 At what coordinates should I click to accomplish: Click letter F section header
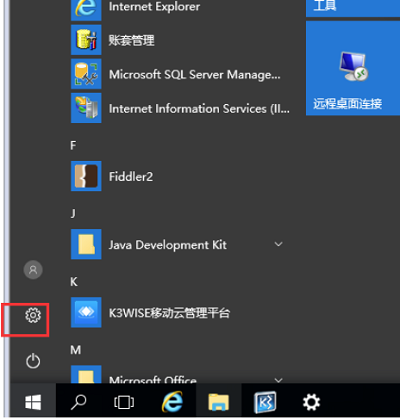tap(73, 146)
